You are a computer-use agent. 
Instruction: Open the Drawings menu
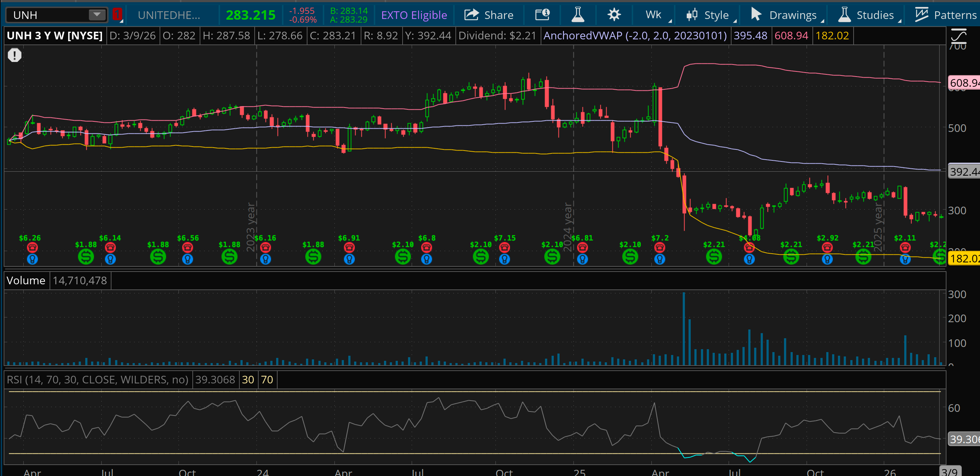pyautogui.click(x=787, y=15)
